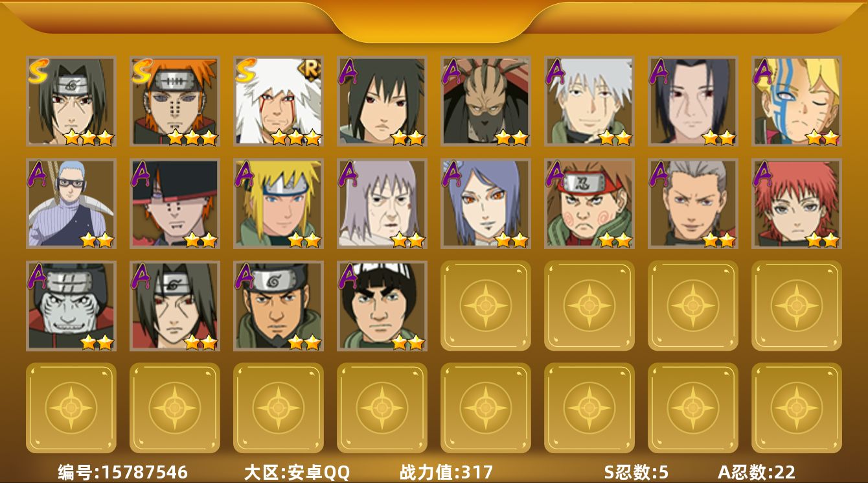Select the first empty slot in bottom row

pos(71,408)
